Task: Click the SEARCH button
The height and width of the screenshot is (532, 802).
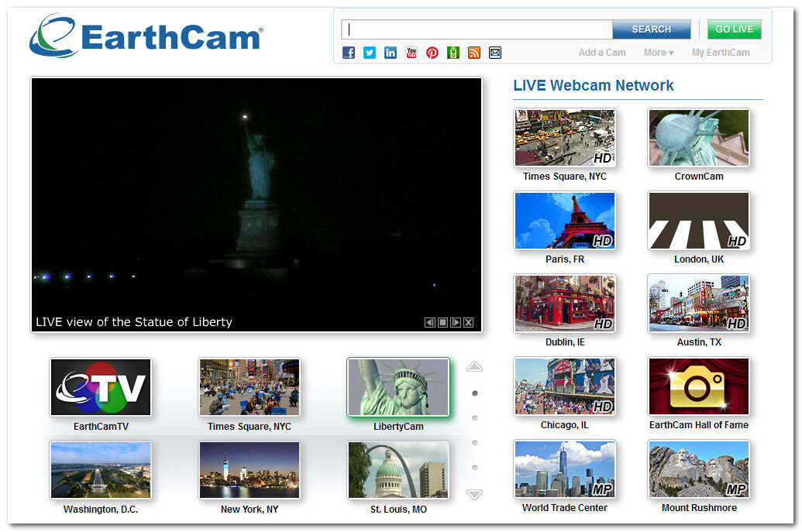Action: (x=651, y=29)
